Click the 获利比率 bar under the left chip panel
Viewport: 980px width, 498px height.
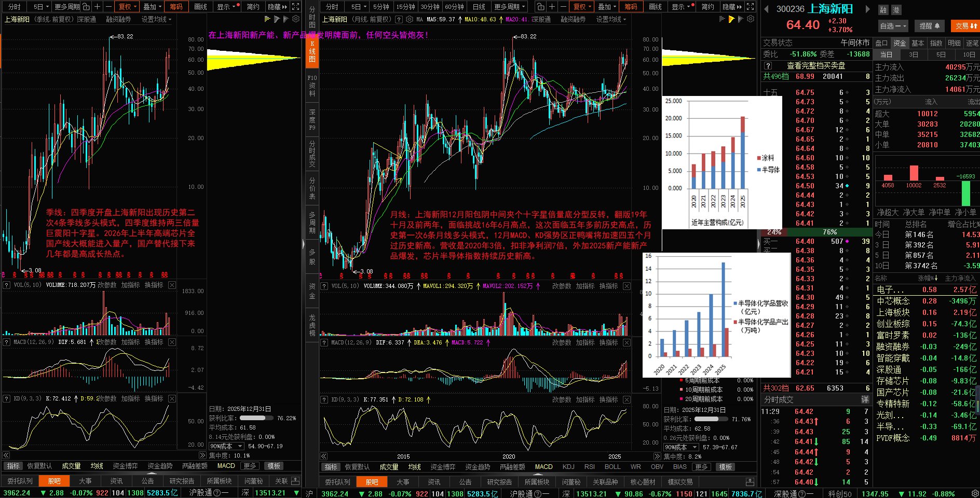click(256, 418)
